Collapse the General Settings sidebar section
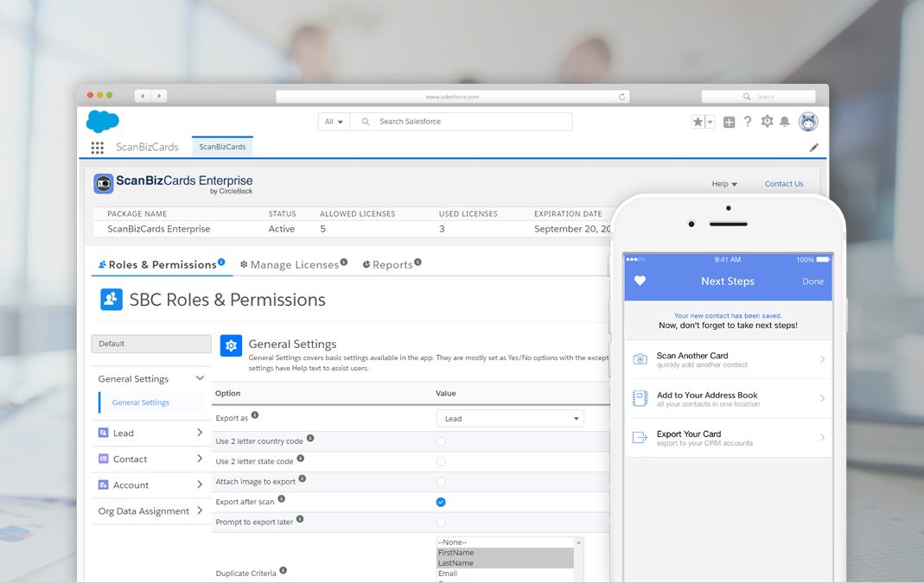Viewport: 924px width, 583px height. pos(200,378)
